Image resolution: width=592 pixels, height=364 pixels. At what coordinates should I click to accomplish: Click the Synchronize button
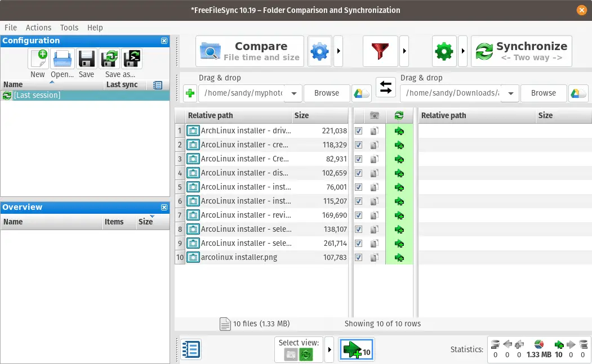(x=521, y=51)
